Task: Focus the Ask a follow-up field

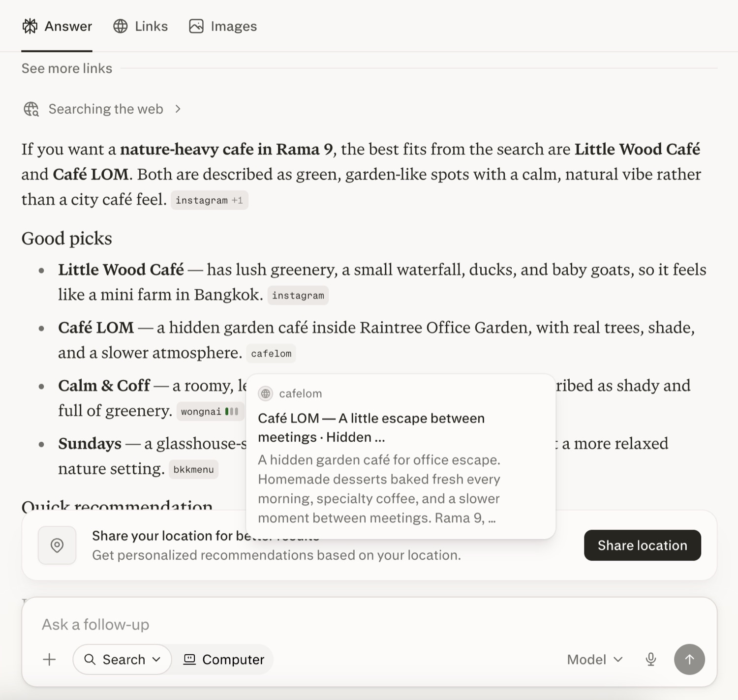Action: pos(369,625)
